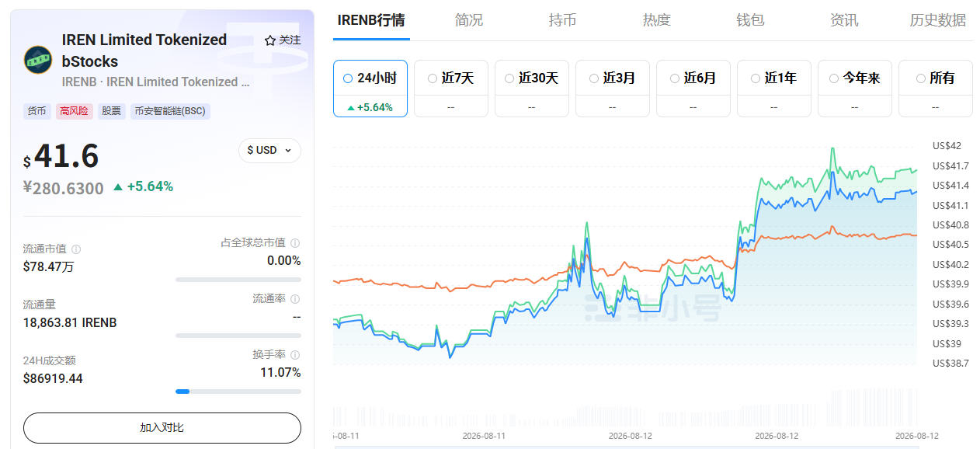Open the $ USD currency dropdown
This screenshot has height=449, width=980.
pyautogui.click(x=269, y=150)
